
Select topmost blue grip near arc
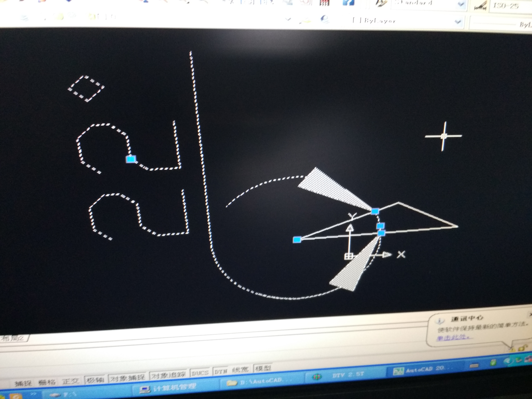click(x=375, y=211)
